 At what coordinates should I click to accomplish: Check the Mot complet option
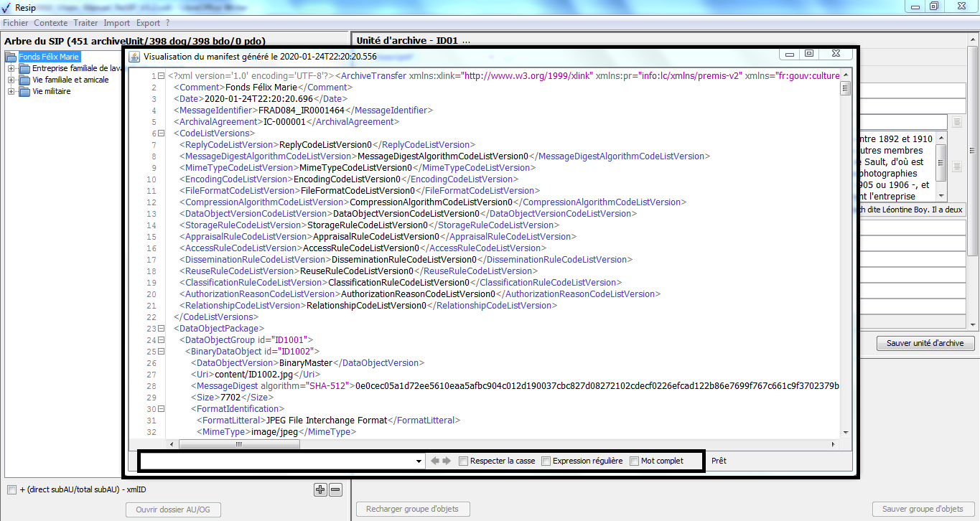tap(635, 461)
